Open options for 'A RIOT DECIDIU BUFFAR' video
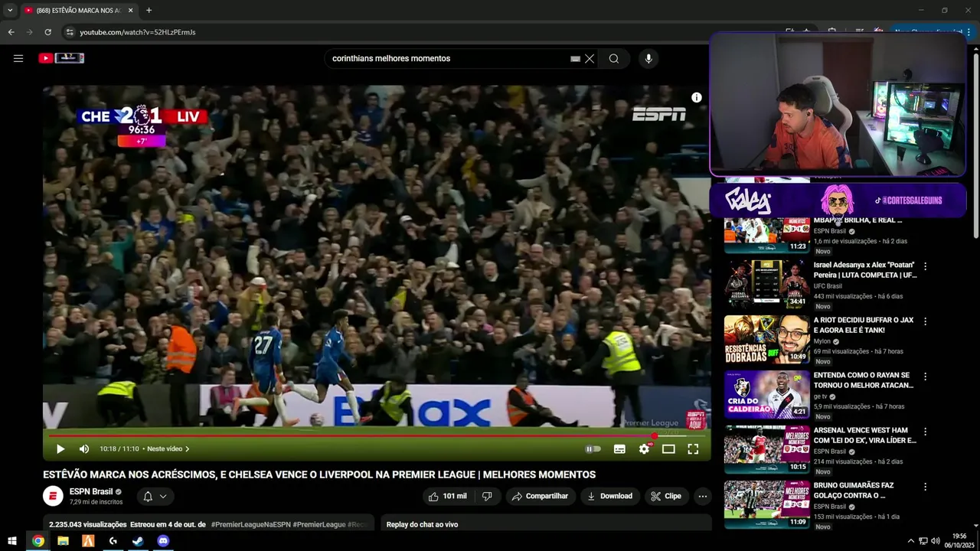Viewport: 980px width, 551px height. [x=925, y=322]
